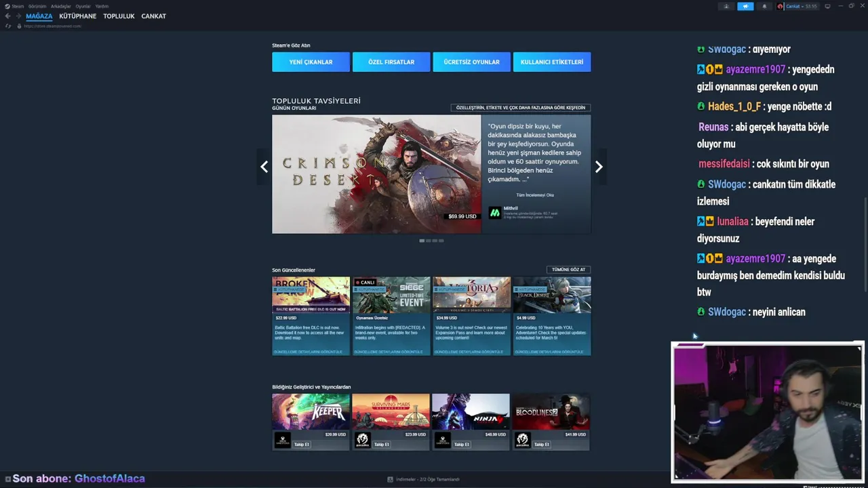868x488 pixels.
Task: Open the Broken Arrow update card
Action: 311,316
